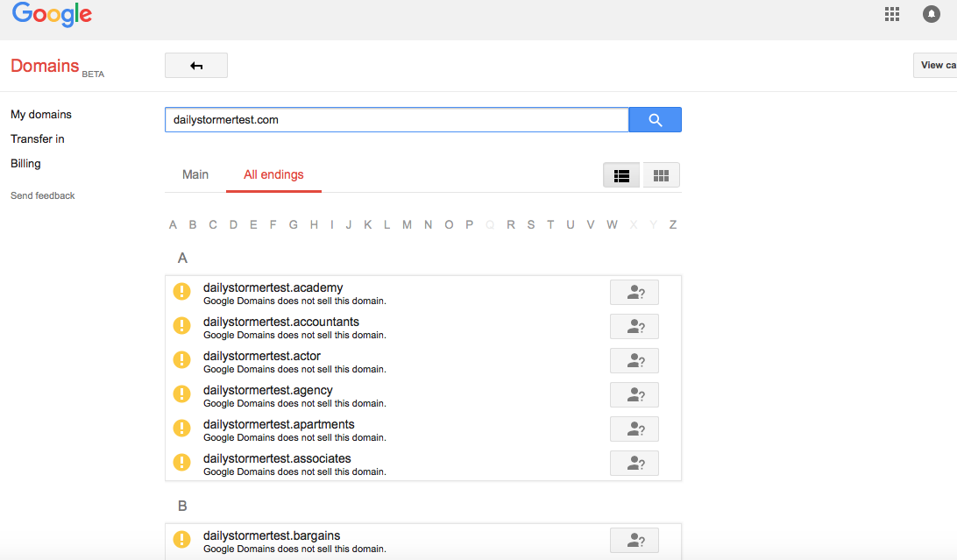This screenshot has width=957, height=560.
Task: Check whois for dailystormertest.apartments
Action: [x=634, y=429]
